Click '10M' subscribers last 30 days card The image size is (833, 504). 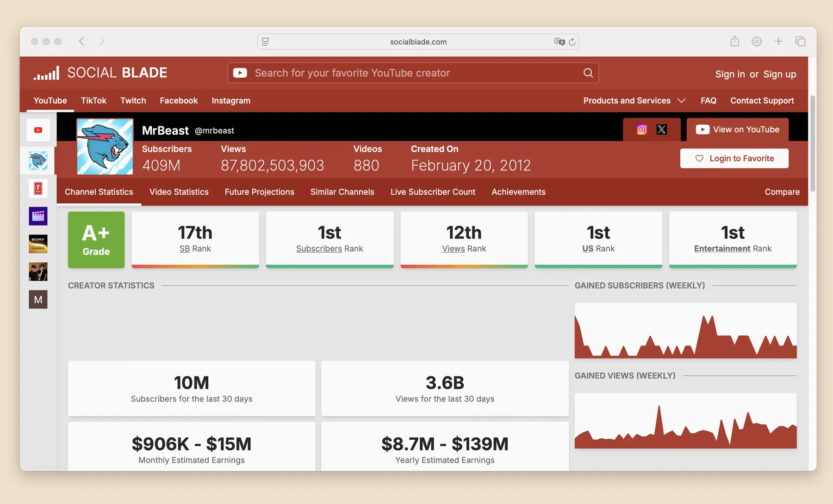click(192, 388)
